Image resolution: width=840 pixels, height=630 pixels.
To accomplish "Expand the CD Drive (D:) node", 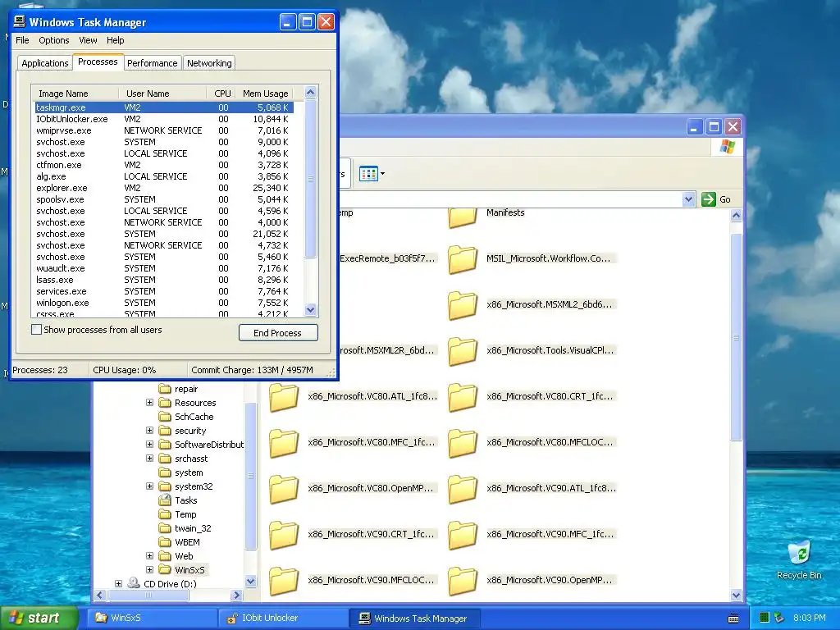I will point(118,583).
